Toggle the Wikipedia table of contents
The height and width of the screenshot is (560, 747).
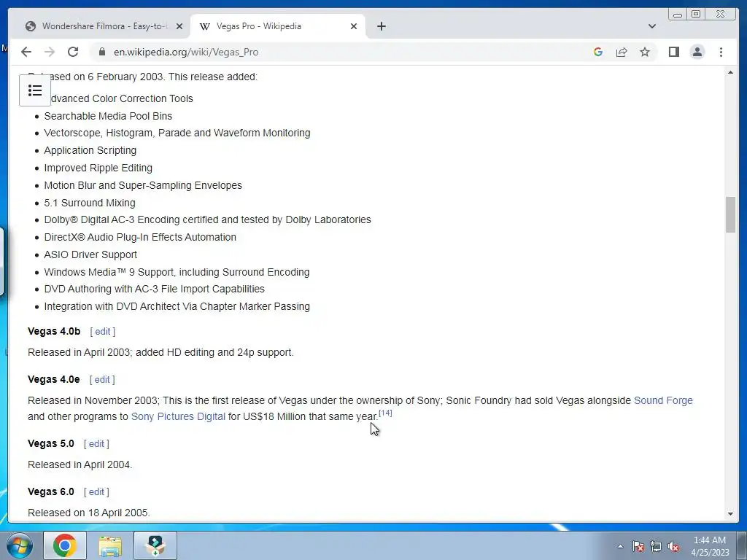35,90
